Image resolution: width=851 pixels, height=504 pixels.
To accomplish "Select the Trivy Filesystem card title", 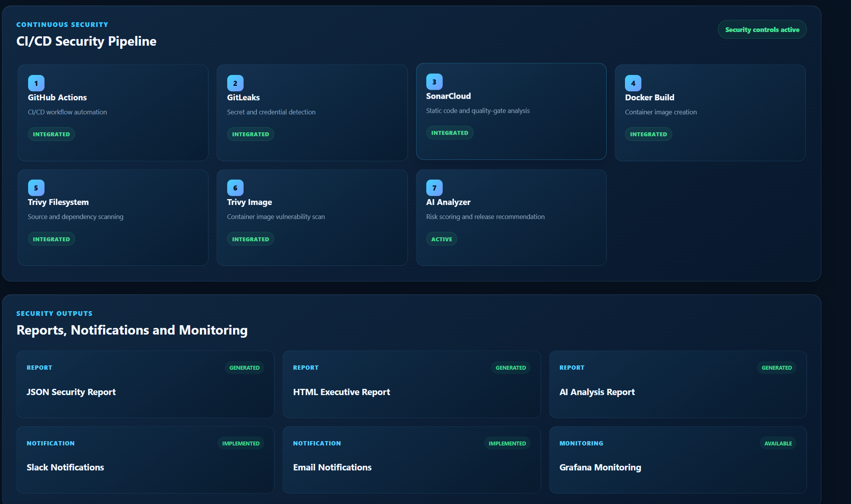I will (x=58, y=202).
